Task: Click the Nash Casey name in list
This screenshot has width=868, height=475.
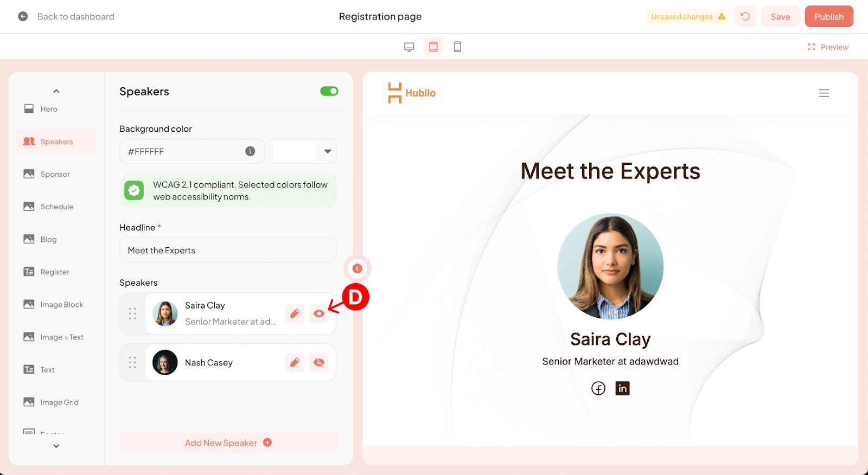Action: coord(209,362)
